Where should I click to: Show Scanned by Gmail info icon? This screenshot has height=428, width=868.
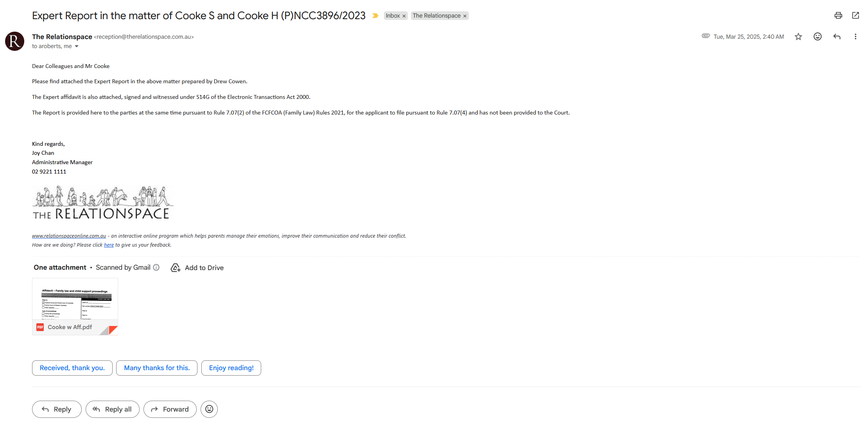click(x=156, y=267)
